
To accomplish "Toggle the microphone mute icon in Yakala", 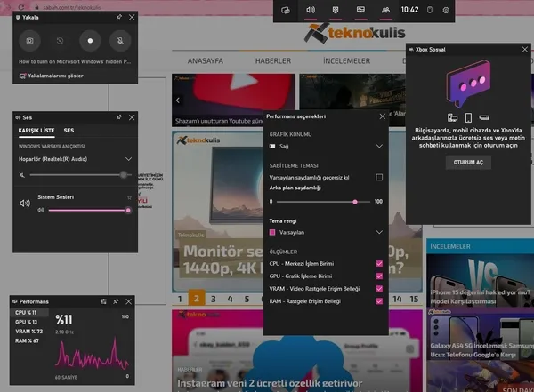I will pos(120,41).
